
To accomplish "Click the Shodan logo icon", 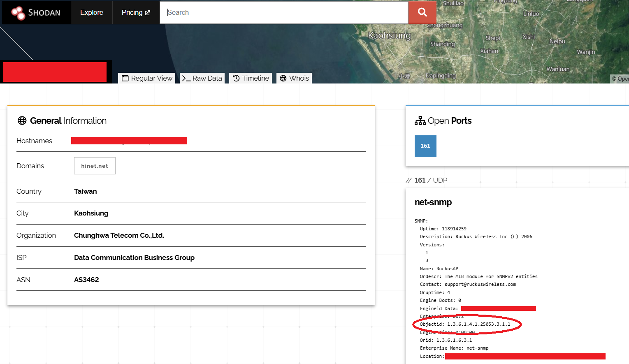I will tap(18, 13).
